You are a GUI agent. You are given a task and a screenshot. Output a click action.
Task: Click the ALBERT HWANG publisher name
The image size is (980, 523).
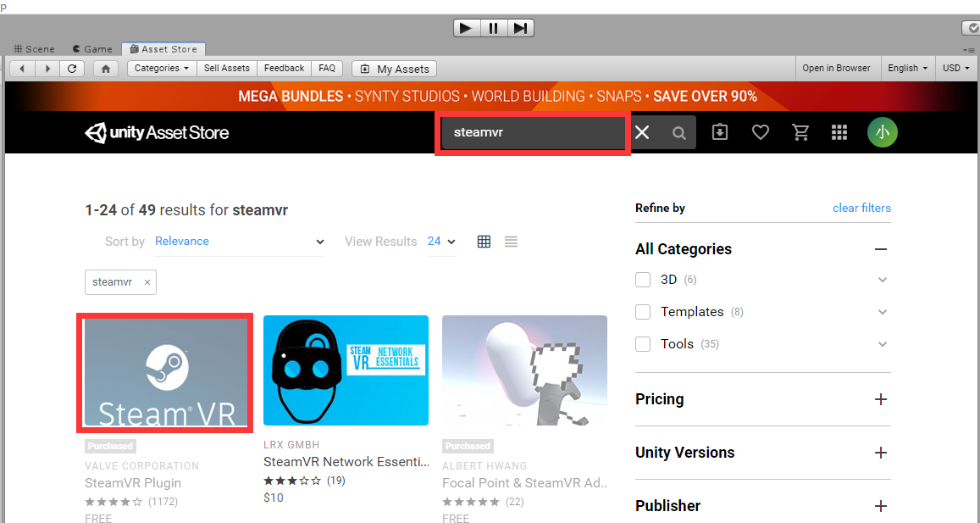coord(484,466)
